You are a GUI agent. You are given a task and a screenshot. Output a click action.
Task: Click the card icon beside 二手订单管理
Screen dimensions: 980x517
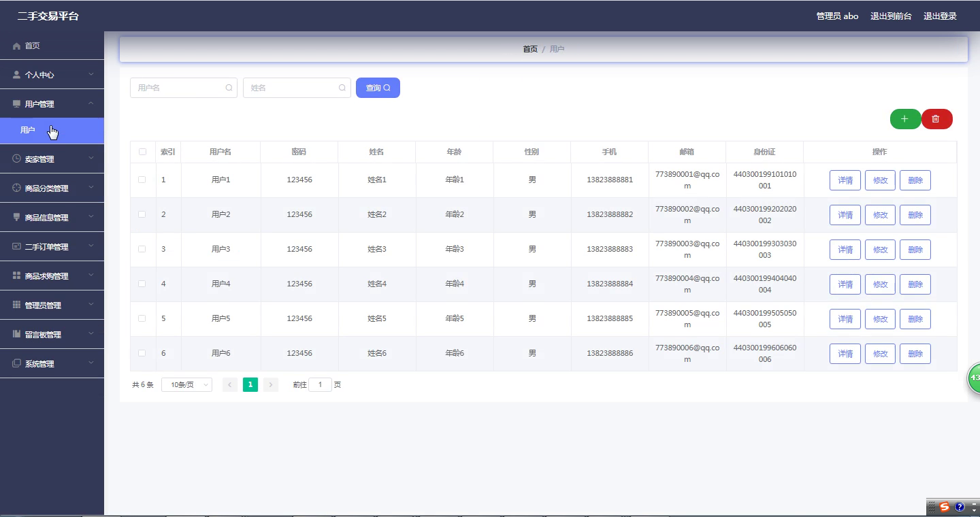(17, 246)
